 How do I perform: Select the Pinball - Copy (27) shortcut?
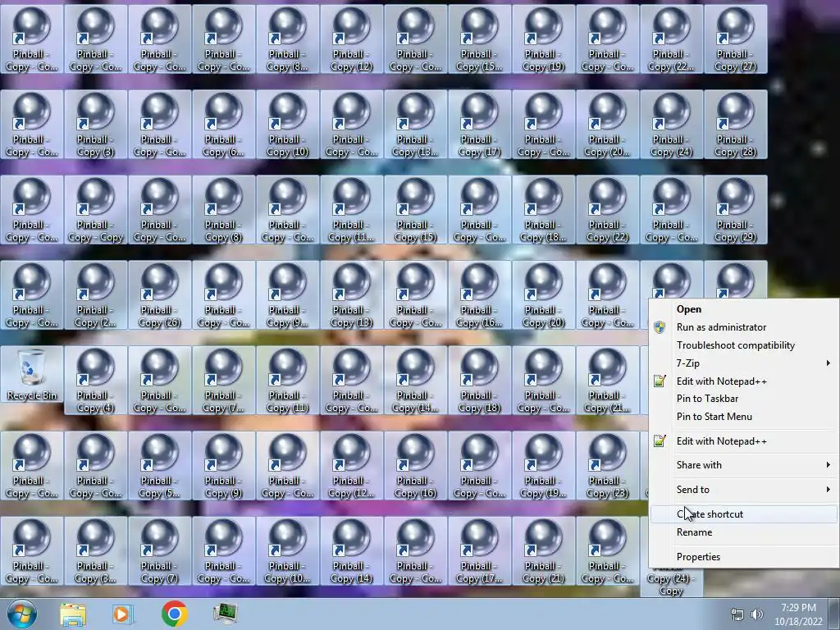coord(736,39)
